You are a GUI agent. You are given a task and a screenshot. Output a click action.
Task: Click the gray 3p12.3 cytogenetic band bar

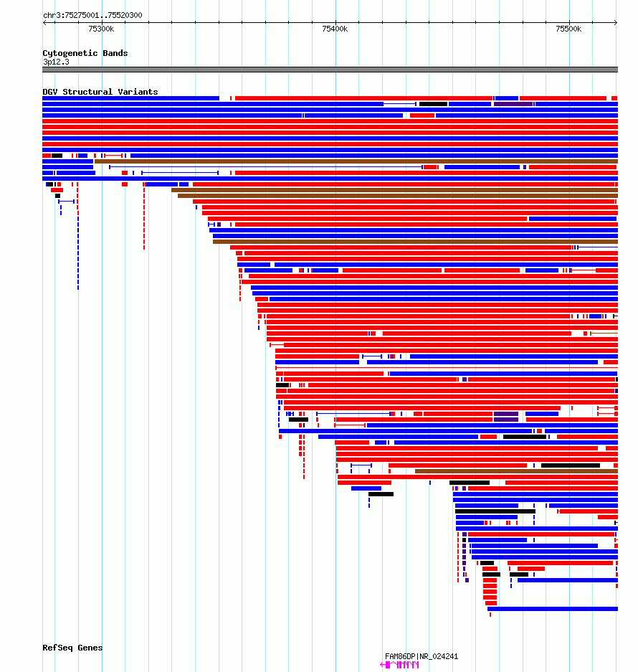point(330,70)
